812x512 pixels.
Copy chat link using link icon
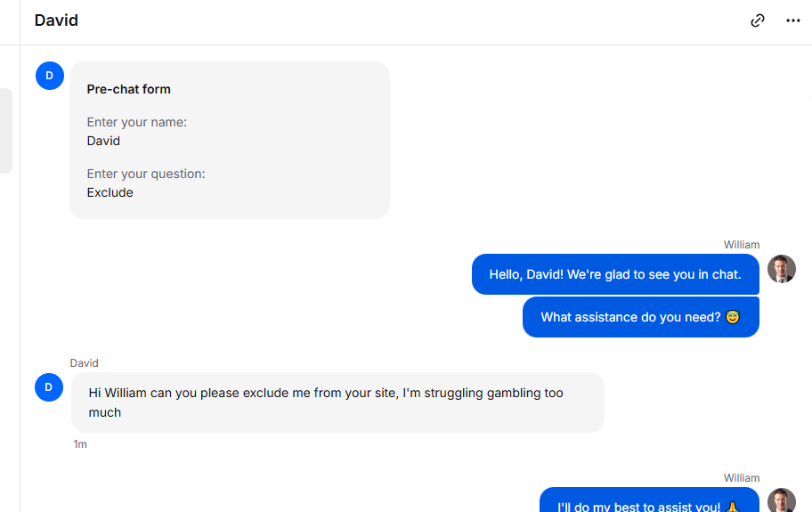click(x=757, y=20)
